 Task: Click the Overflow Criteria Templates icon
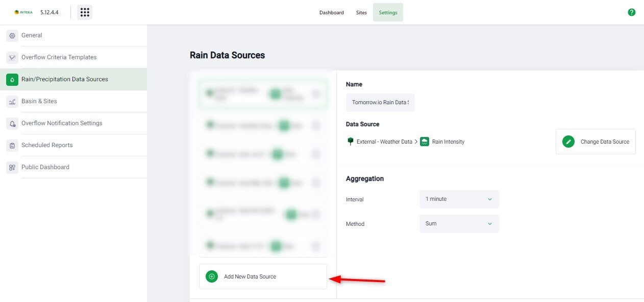coord(12,58)
